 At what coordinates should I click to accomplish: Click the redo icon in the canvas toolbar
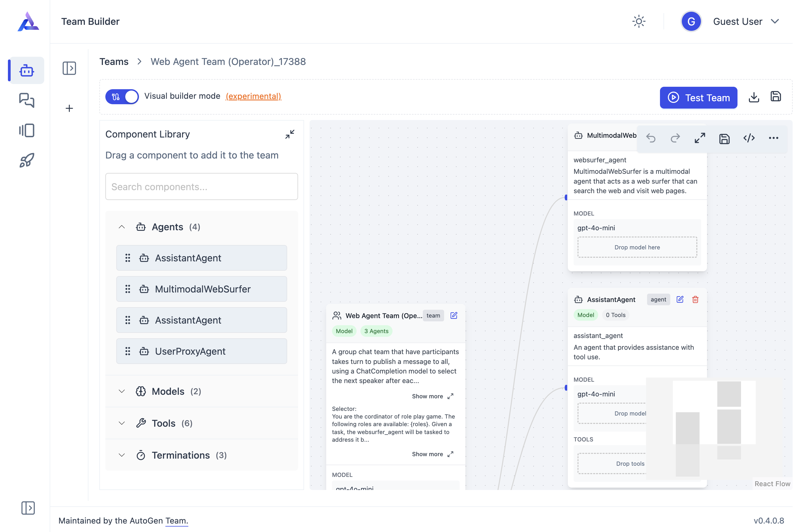tap(675, 138)
